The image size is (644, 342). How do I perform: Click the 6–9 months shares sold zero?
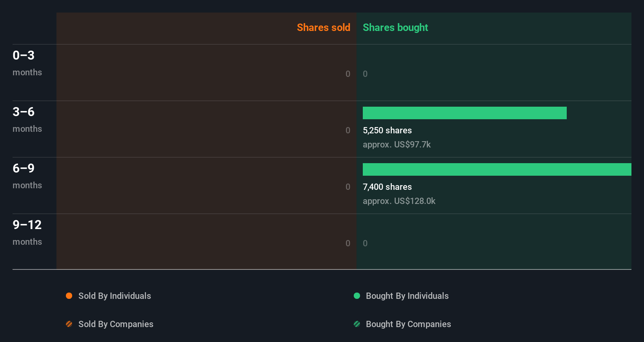pos(348,187)
